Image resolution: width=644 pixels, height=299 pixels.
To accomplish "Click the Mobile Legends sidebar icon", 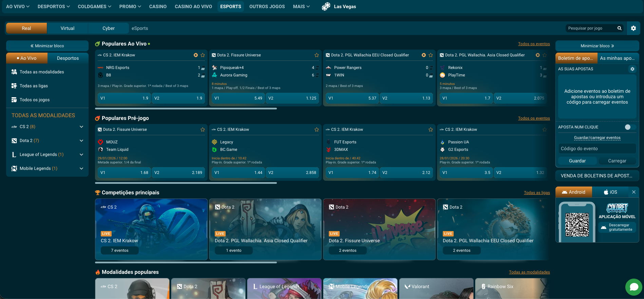I will coord(14,169).
